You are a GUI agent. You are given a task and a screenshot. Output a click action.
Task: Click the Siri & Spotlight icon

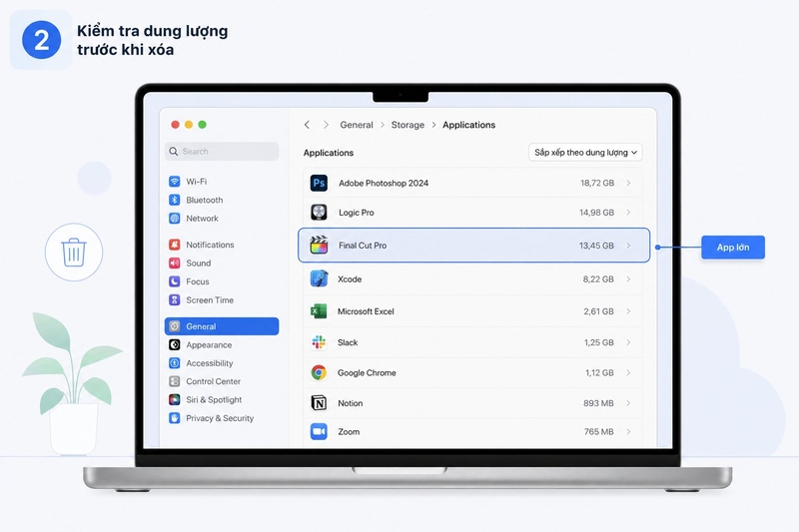coord(174,399)
